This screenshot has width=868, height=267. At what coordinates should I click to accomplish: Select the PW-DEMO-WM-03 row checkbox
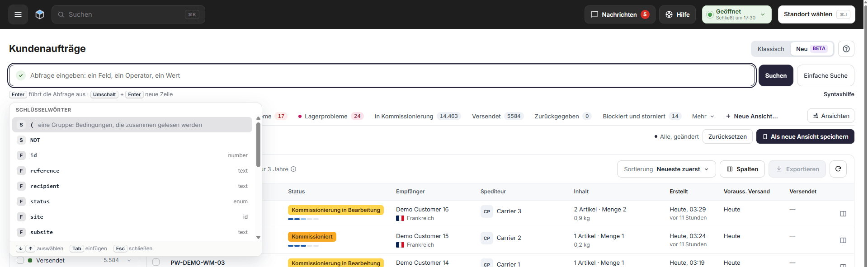point(156,262)
